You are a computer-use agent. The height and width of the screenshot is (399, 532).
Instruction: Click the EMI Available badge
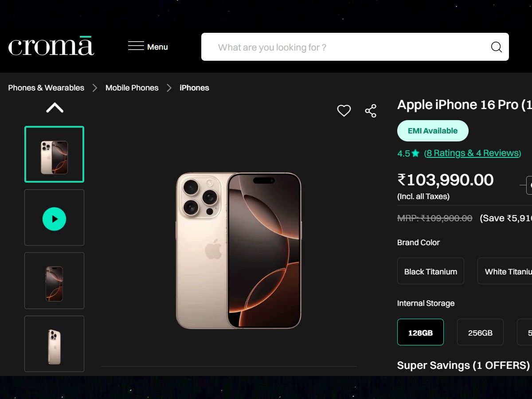[x=432, y=131]
